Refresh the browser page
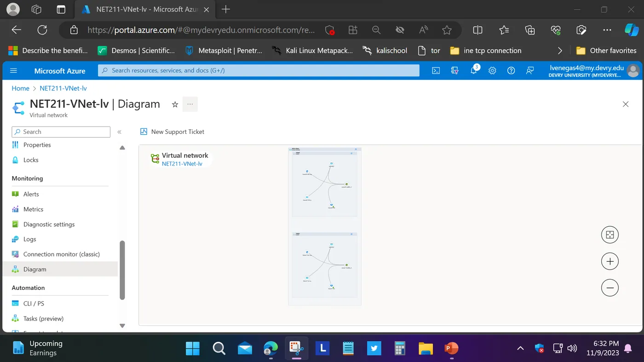This screenshot has height=362, width=644. [x=42, y=30]
